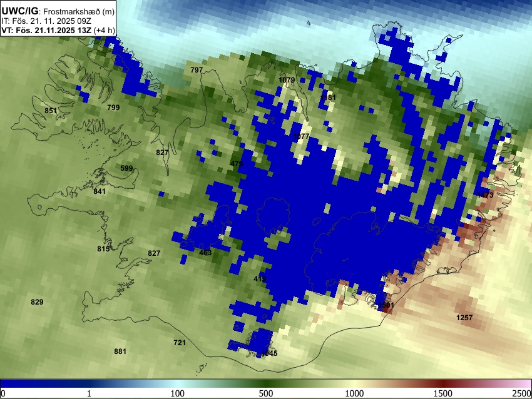
Task: Click the map value 1473
Action: pos(485,195)
